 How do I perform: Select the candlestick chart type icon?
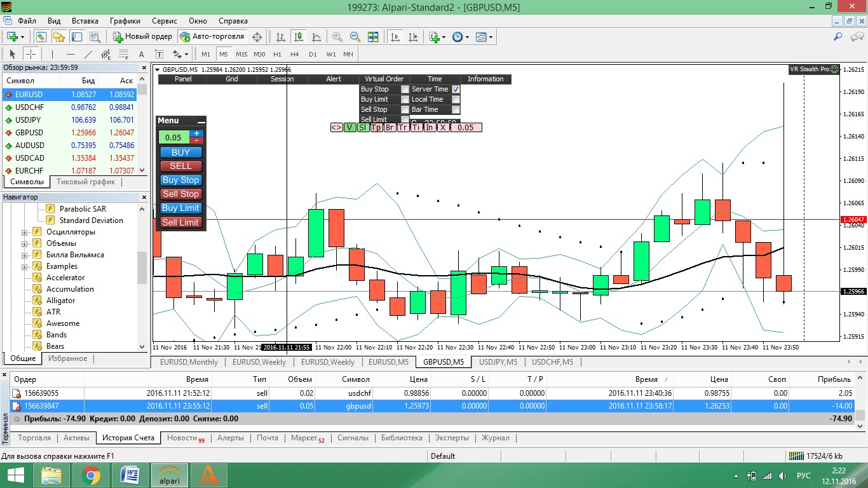(x=299, y=37)
